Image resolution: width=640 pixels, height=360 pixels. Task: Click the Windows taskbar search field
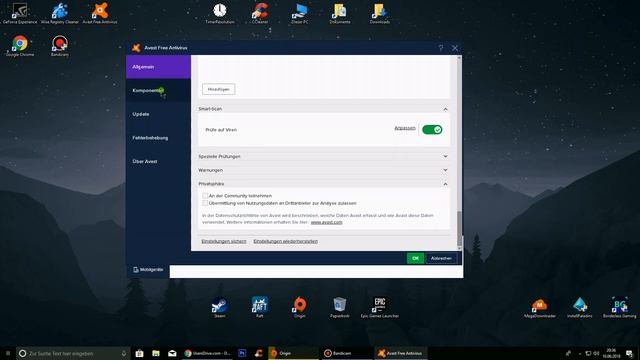72,353
